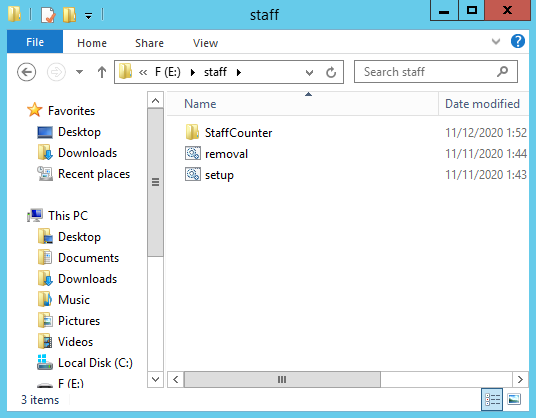Image resolution: width=536 pixels, height=418 pixels.
Task: Switch to details view layout
Action: (492, 399)
